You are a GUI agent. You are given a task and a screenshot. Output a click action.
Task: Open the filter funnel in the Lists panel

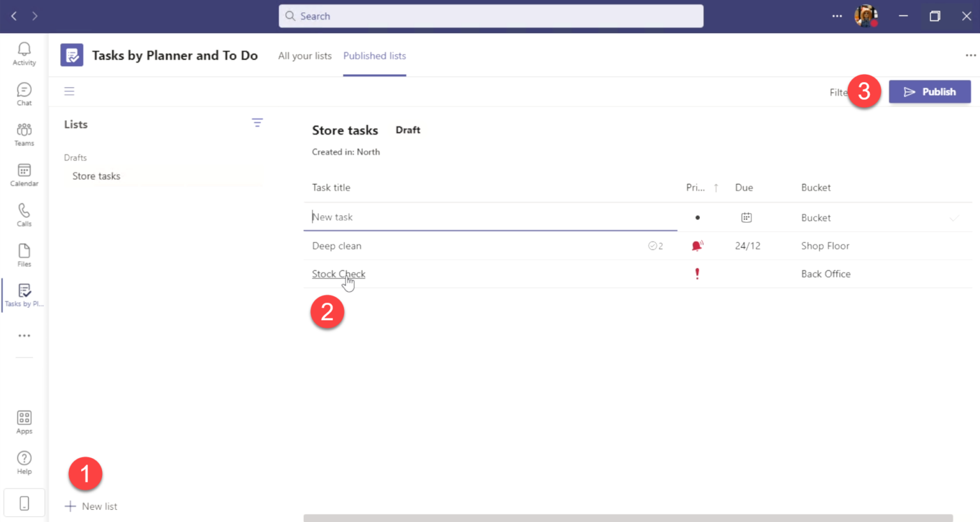[x=257, y=122]
